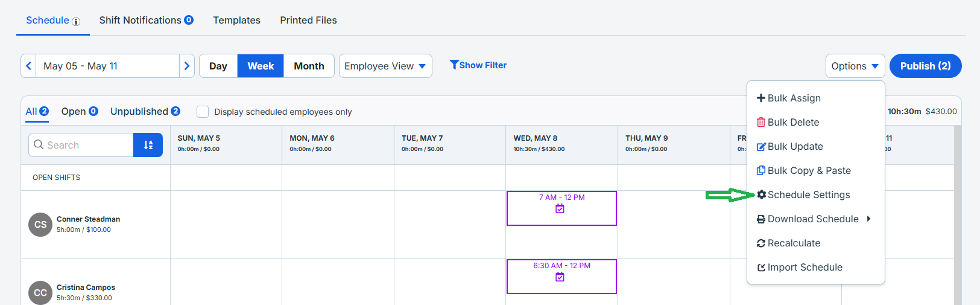Open Cristina Campos's 6:30 AM - 12 PM shift
Screen dimensions: 980x305
pos(561,277)
